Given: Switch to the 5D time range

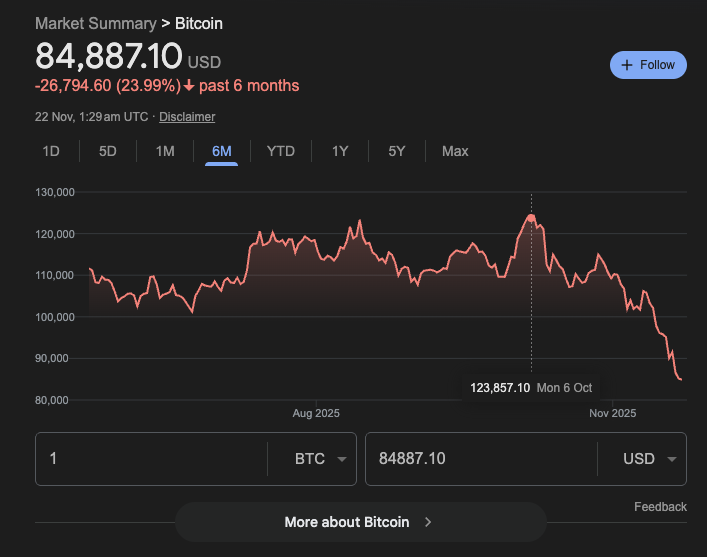Looking at the screenshot, I should coord(108,151).
